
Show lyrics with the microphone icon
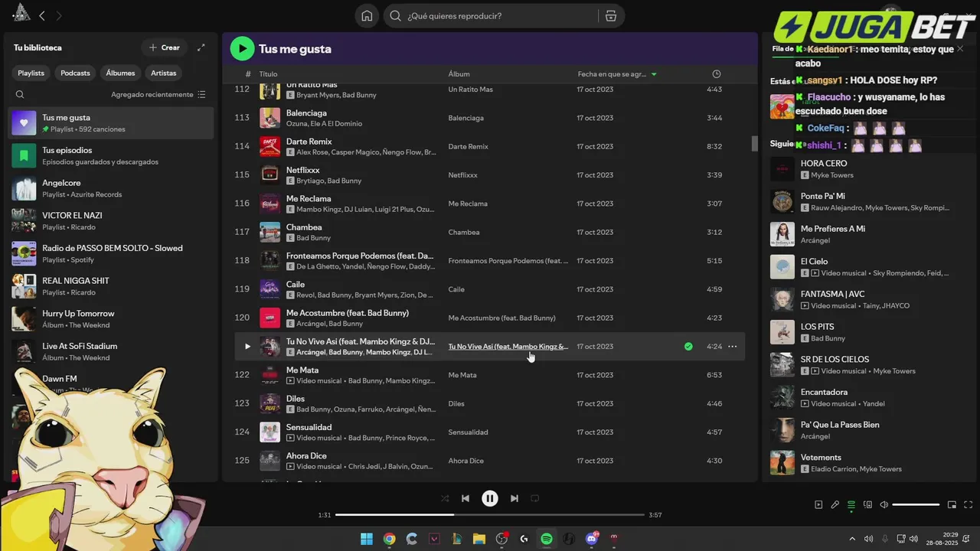pyautogui.click(x=835, y=505)
